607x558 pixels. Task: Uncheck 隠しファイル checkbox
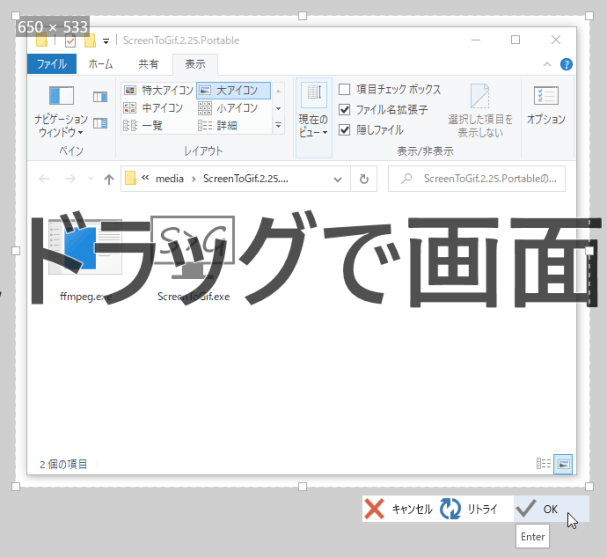tap(344, 130)
